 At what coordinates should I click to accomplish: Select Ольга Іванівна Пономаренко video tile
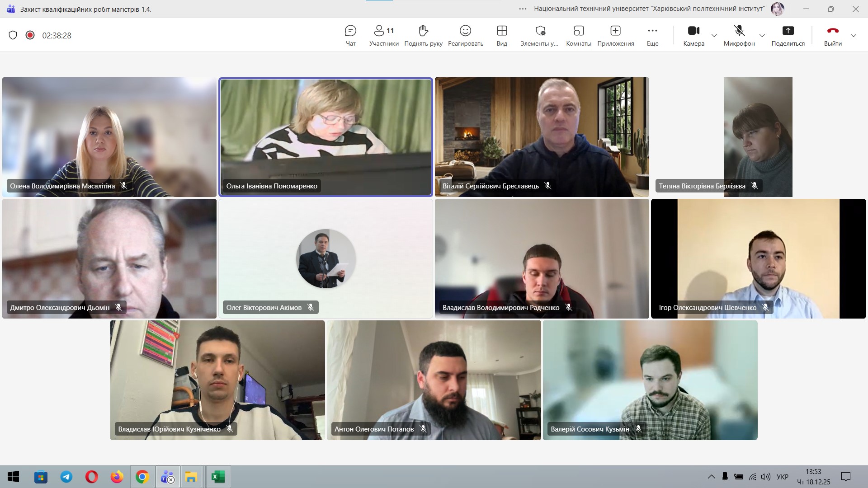(x=325, y=136)
